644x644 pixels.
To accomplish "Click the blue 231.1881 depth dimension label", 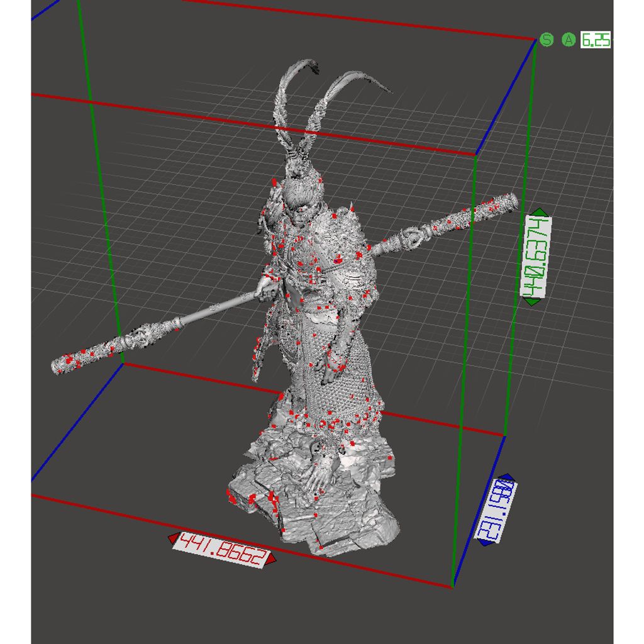I will 496,511.
